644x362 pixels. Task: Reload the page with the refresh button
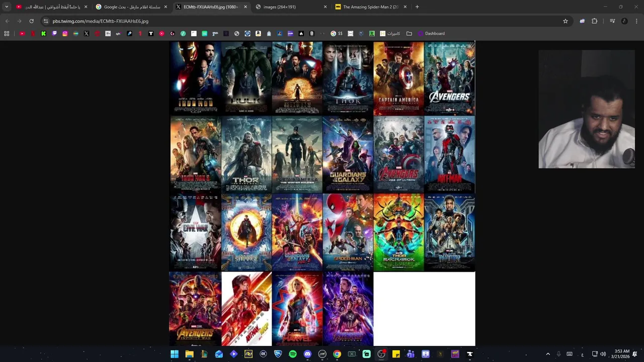(x=31, y=21)
